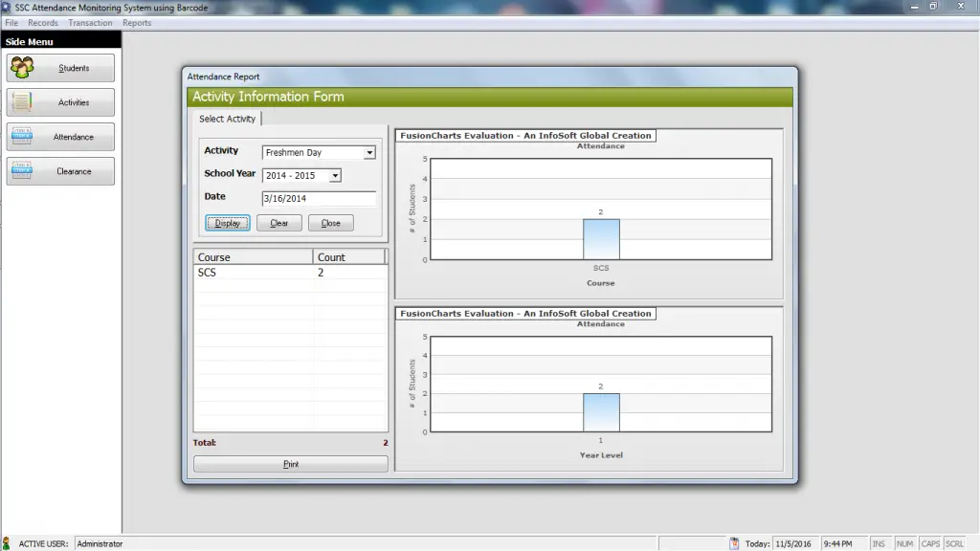Select the SCS row in course list
Screen dimensions: 980x551
(x=254, y=273)
